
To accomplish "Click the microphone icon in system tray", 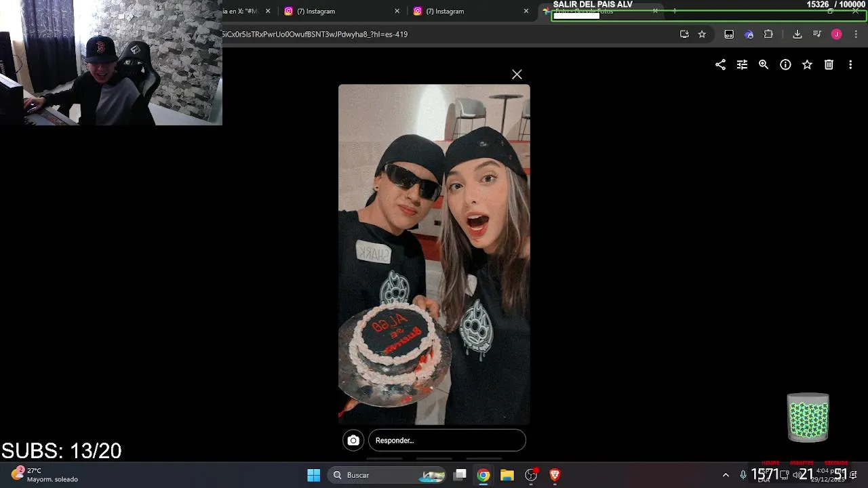I will tap(743, 475).
